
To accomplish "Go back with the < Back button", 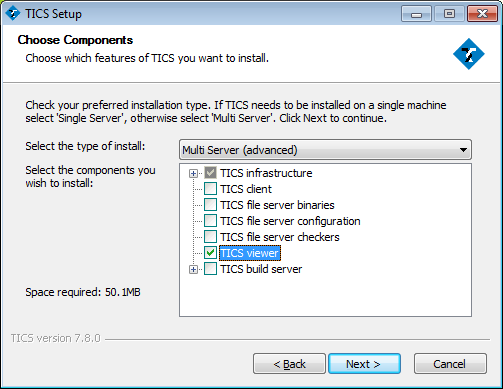I will pyautogui.click(x=289, y=364).
